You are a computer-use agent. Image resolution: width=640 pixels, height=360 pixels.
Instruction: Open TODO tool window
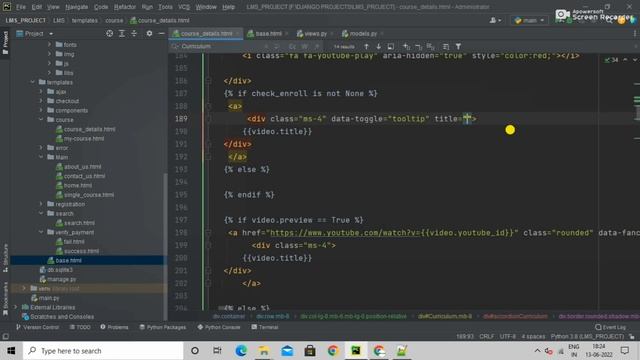80,327
